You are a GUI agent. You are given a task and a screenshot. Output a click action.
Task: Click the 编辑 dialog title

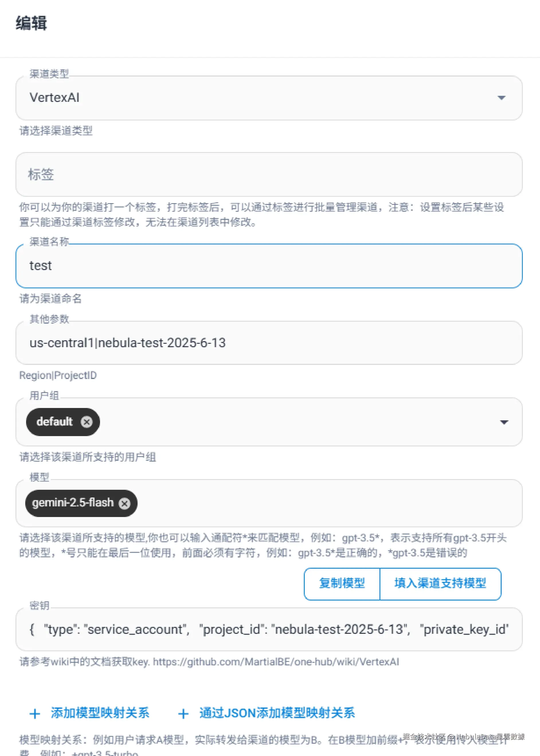point(31,23)
